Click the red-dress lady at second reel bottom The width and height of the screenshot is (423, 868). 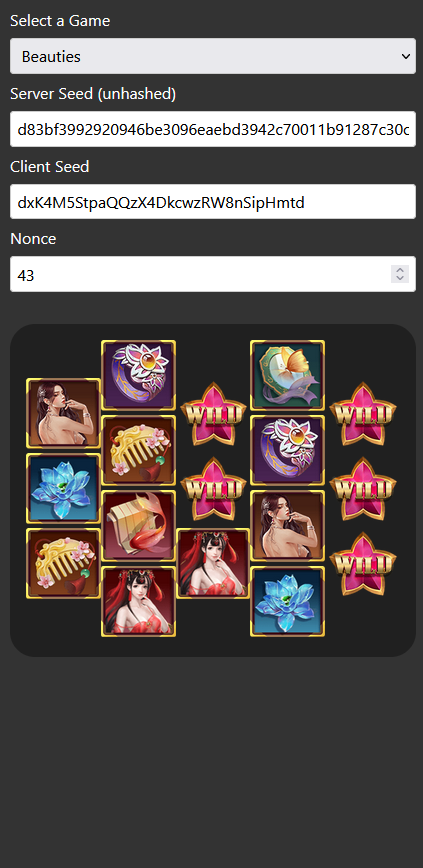click(x=138, y=601)
